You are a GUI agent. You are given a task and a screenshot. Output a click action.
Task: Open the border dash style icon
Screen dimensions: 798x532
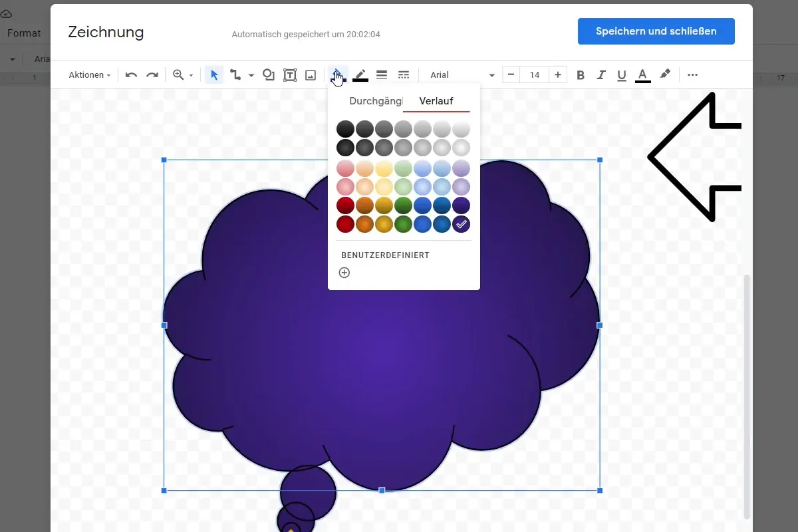403,75
